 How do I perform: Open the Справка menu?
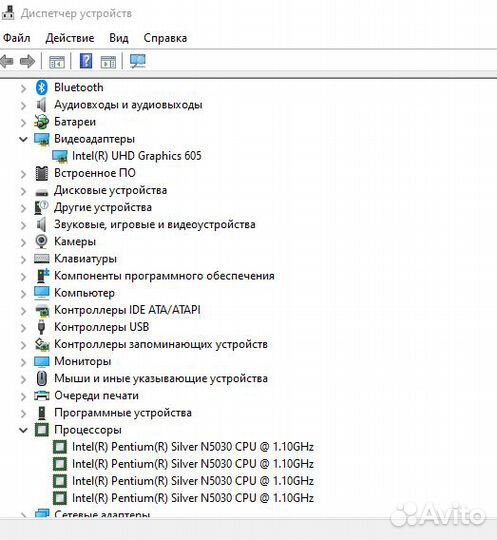pos(165,38)
